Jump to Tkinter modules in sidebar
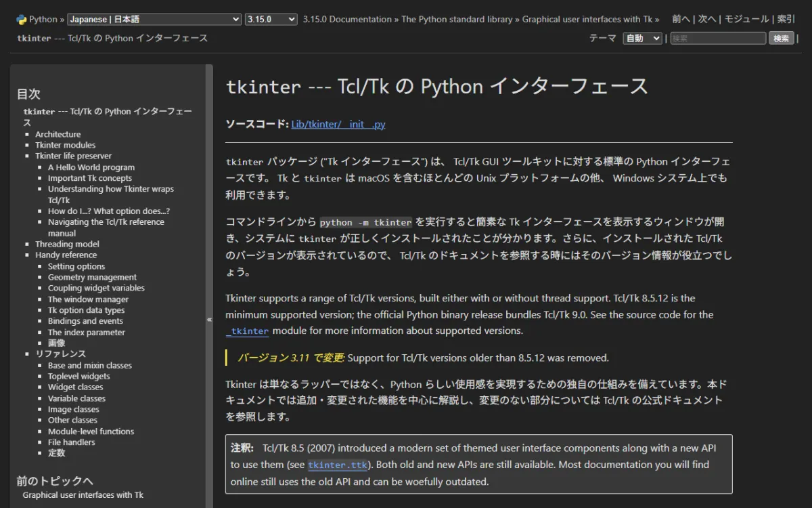Screen dimensions: 812x508 pyautogui.click(x=66, y=145)
